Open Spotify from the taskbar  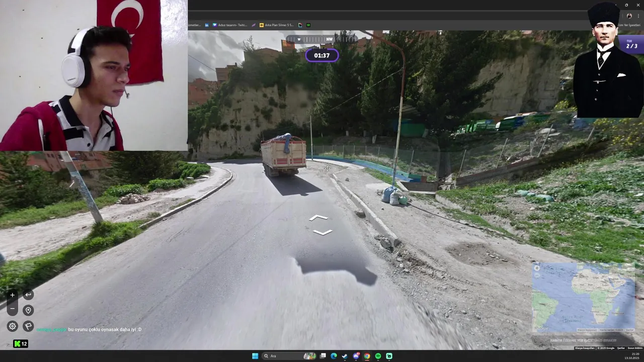[x=378, y=356]
